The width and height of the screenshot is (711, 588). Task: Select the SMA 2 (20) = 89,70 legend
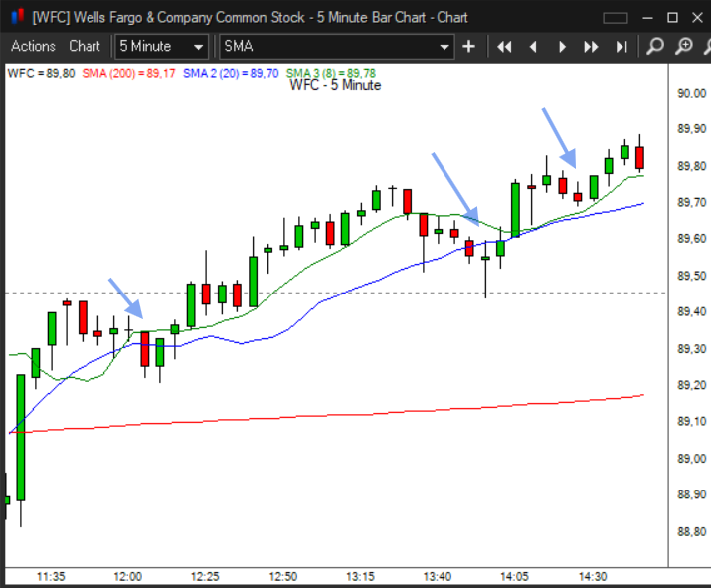(x=231, y=73)
